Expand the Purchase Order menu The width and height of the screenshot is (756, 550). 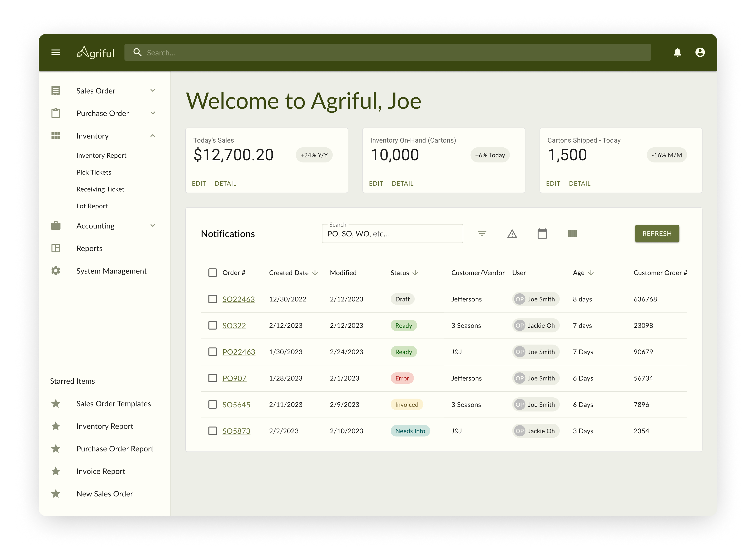pyautogui.click(x=153, y=113)
